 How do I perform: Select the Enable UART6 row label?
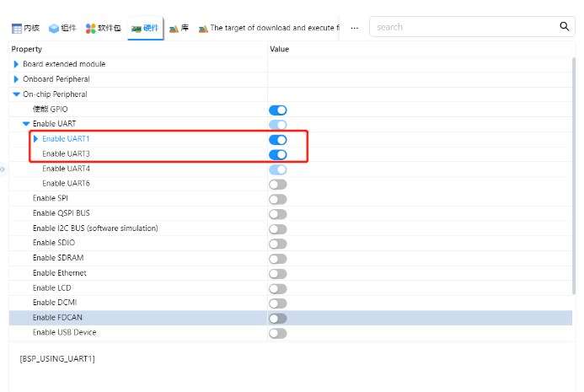(66, 183)
